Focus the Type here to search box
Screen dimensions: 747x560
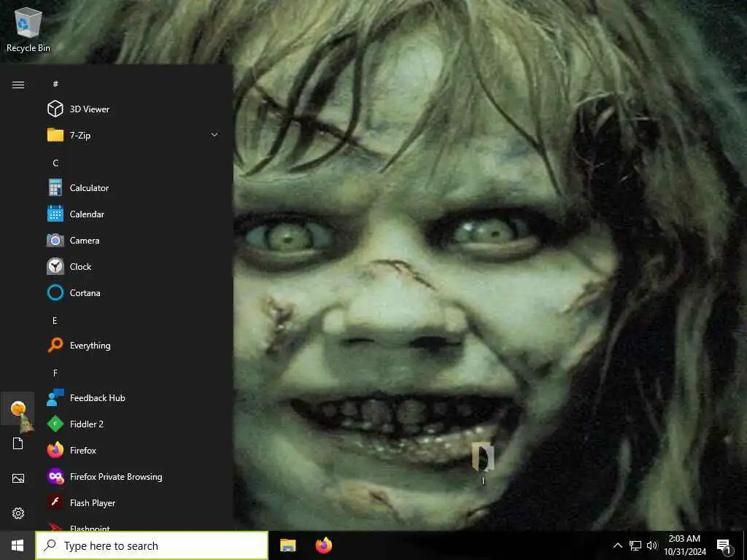152,545
